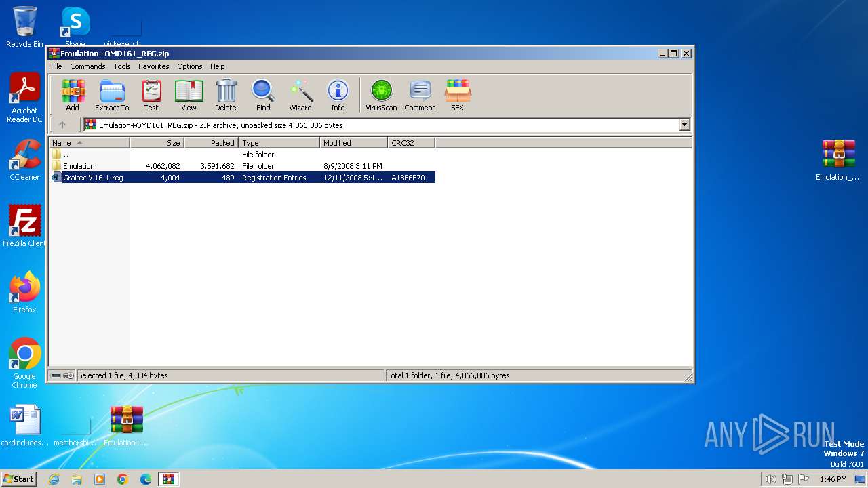Open Windows Media Player in taskbar
The image size is (868, 488).
point(100,479)
